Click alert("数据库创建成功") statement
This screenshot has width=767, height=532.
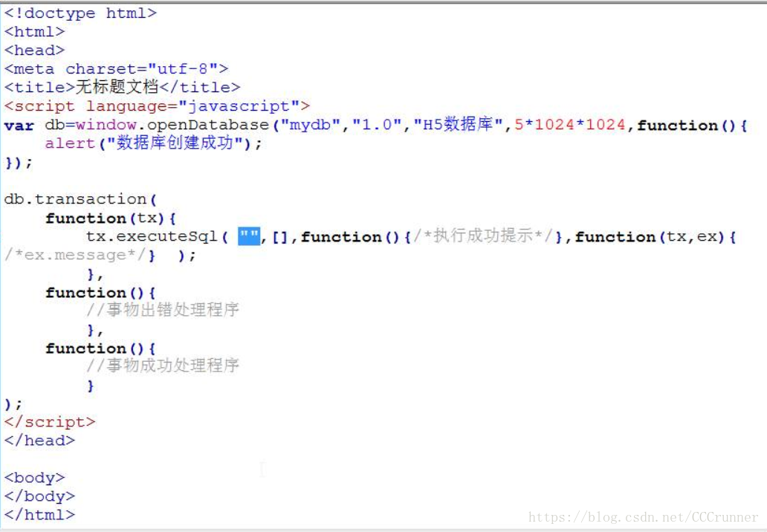tap(154, 143)
